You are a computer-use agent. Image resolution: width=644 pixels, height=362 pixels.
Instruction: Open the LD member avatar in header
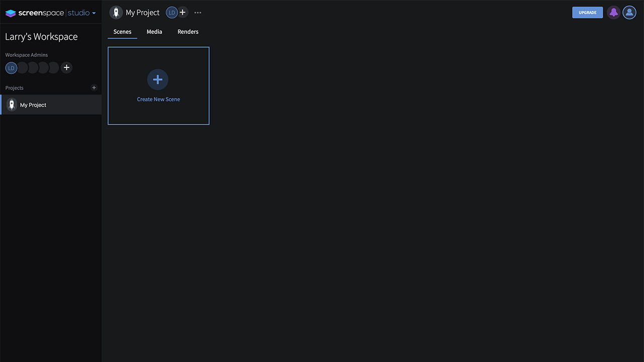[172, 13]
